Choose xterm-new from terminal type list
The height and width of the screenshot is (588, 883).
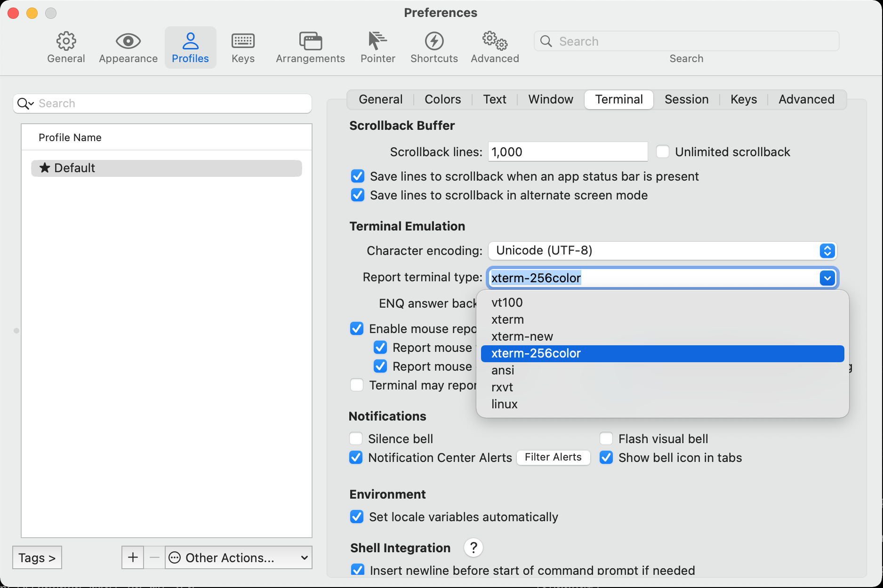point(662,336)
